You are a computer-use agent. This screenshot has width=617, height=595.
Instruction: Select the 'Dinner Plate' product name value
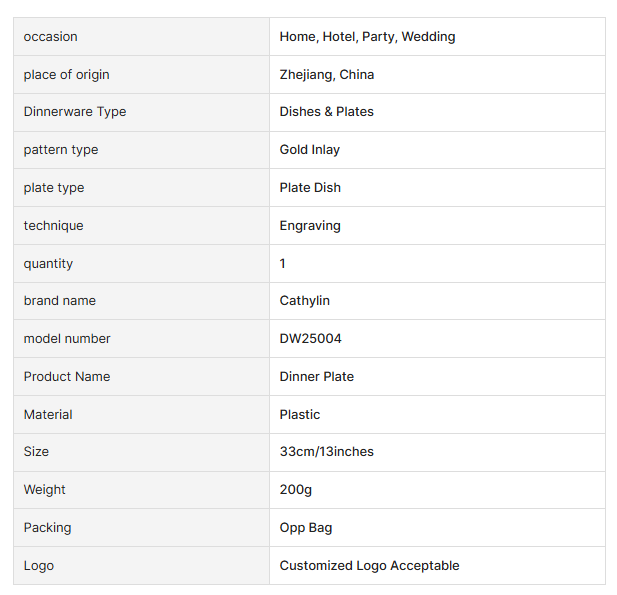317,377
